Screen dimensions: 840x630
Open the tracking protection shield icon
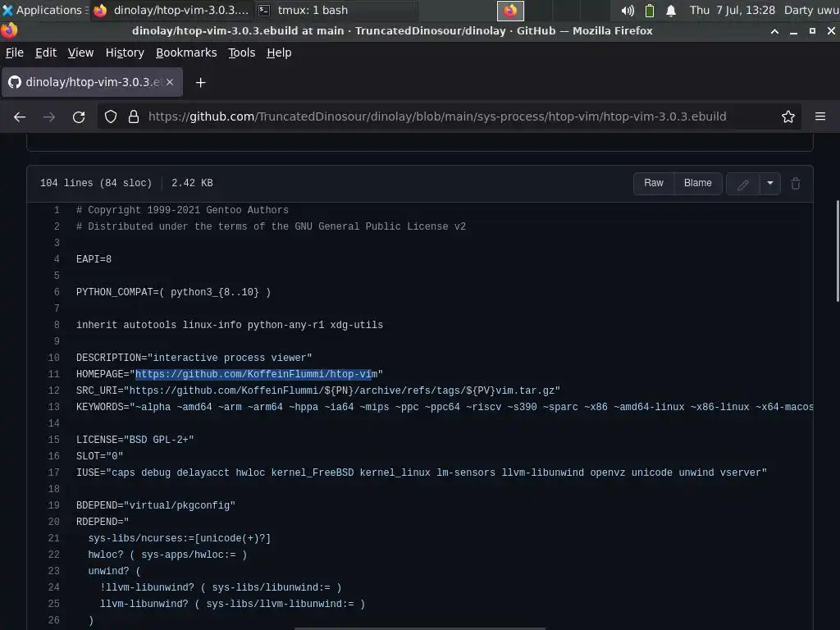pos(111,116)
